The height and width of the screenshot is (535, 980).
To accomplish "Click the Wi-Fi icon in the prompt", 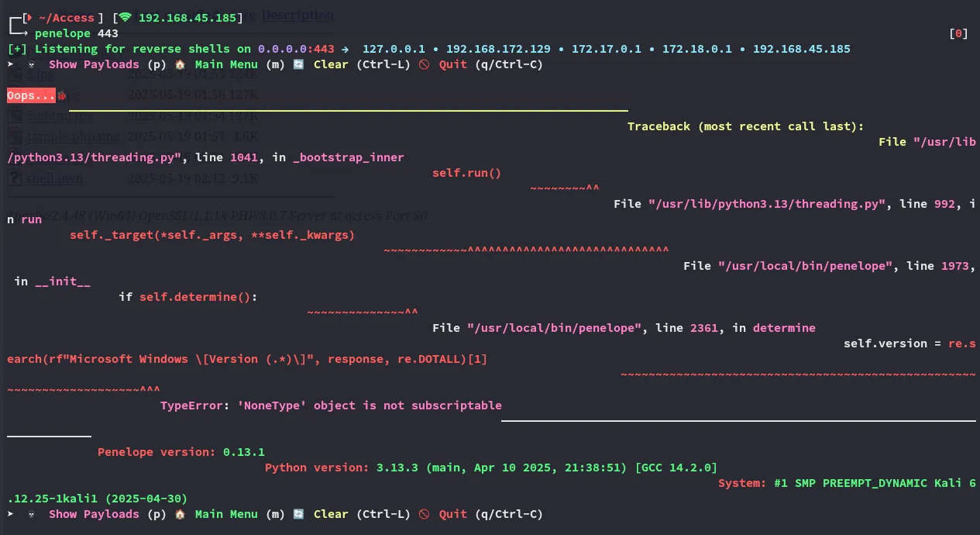I will (125, 18).
